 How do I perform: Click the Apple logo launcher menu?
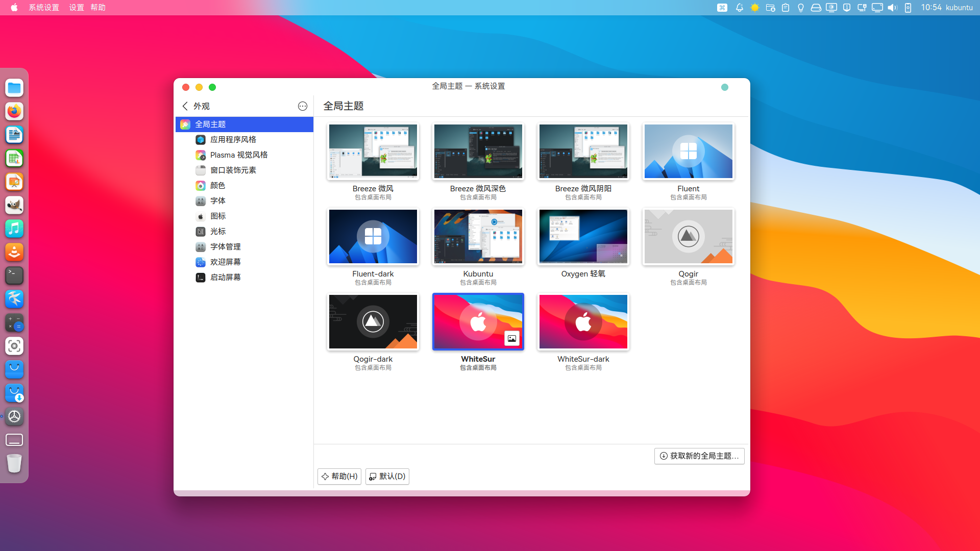14,8
